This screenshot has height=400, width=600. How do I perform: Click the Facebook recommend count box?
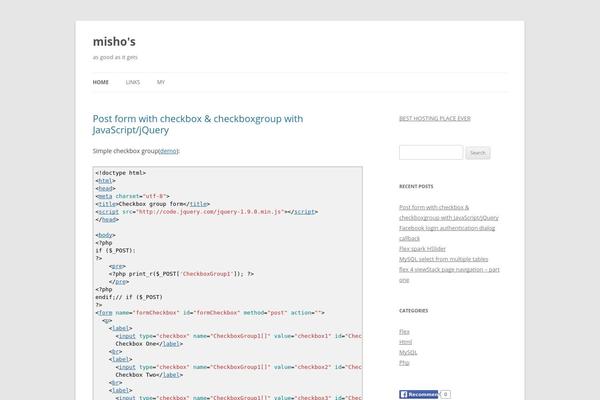[445, 394]
